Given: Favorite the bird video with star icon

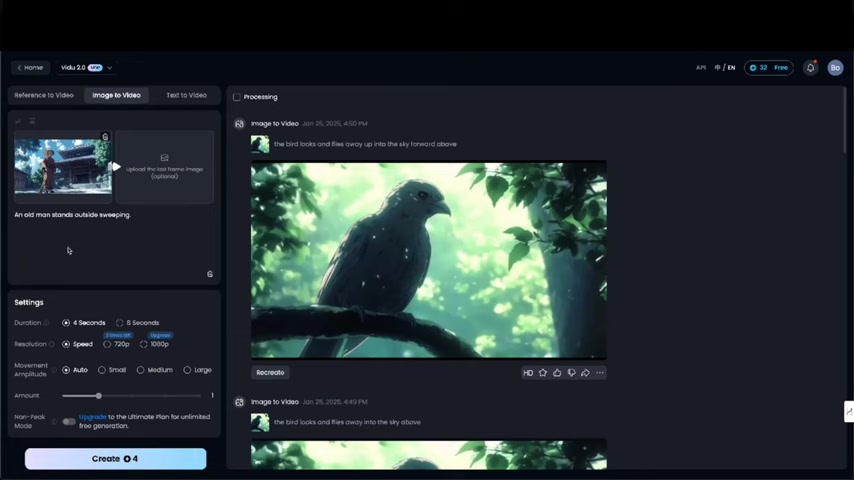Looking at the screenshot, I should [543, 373].
